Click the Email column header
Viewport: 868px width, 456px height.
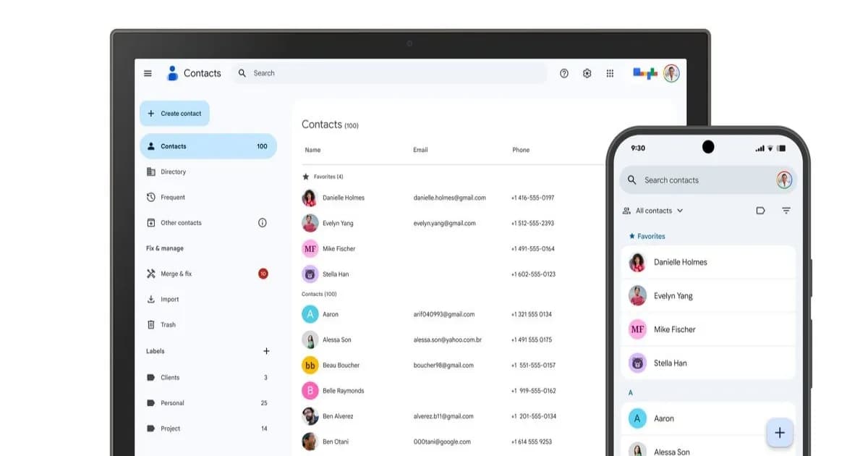(420, 150)
